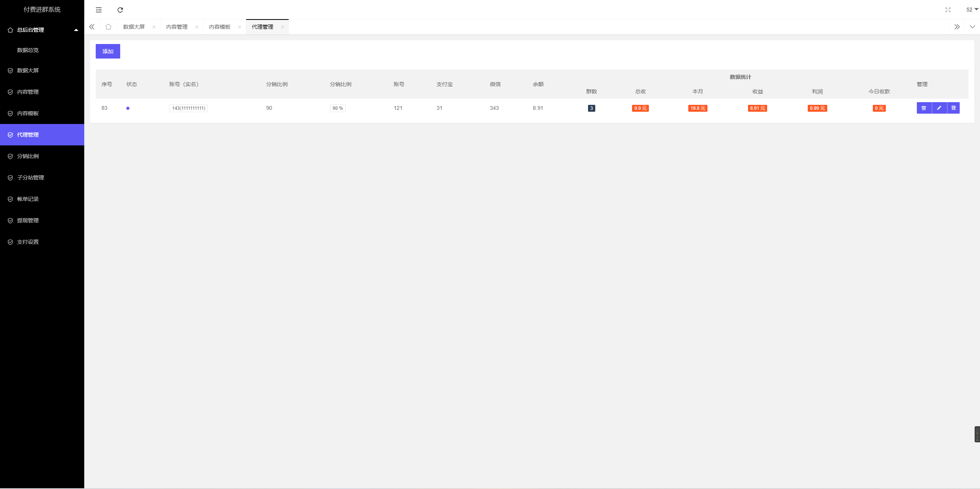
Task: Open user menu labeled 52
Action: (x=972, y=10)
